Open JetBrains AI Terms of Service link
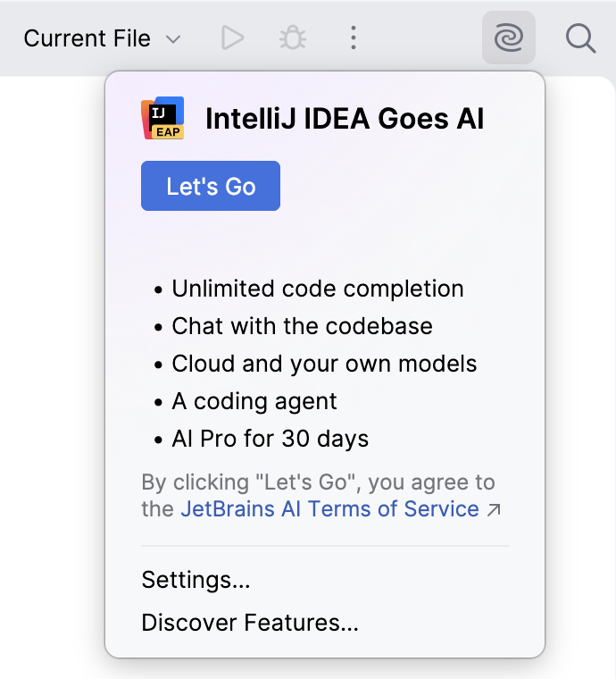The width and height of the screenshot is (616, 679). [329, 508]
